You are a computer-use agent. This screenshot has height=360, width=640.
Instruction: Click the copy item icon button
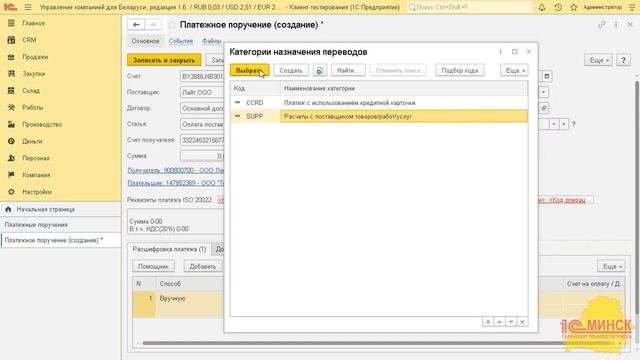tap(320, 70)
